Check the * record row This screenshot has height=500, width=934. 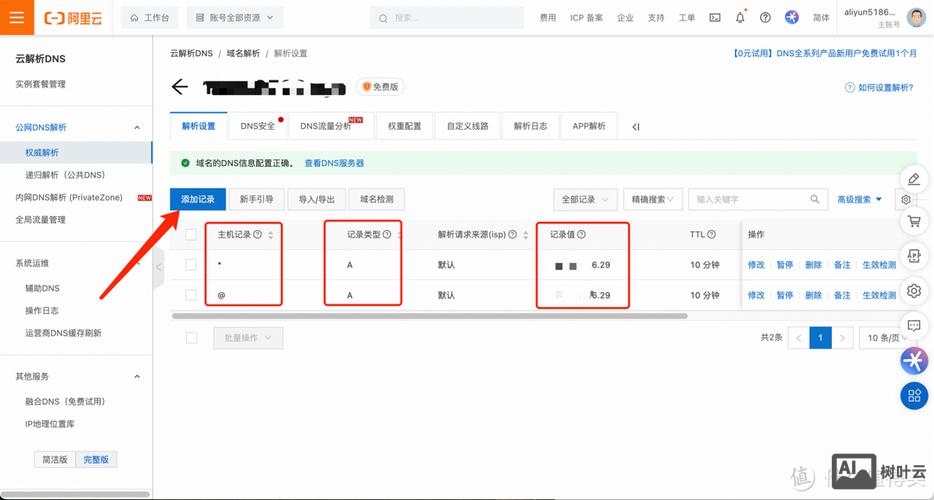191,264
